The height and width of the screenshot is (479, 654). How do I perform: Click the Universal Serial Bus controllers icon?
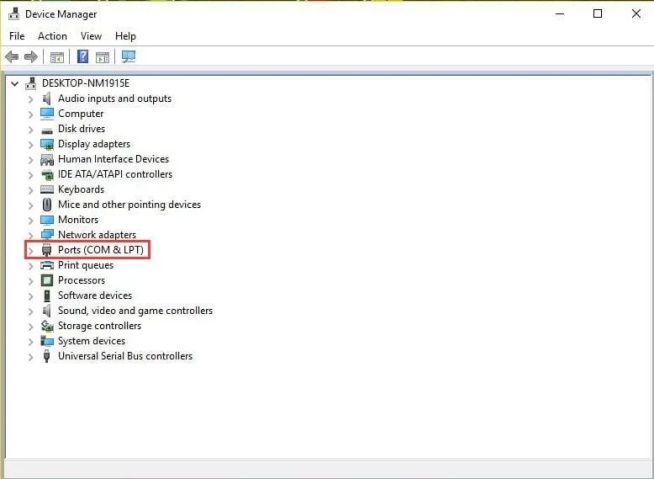click(47, 356)
